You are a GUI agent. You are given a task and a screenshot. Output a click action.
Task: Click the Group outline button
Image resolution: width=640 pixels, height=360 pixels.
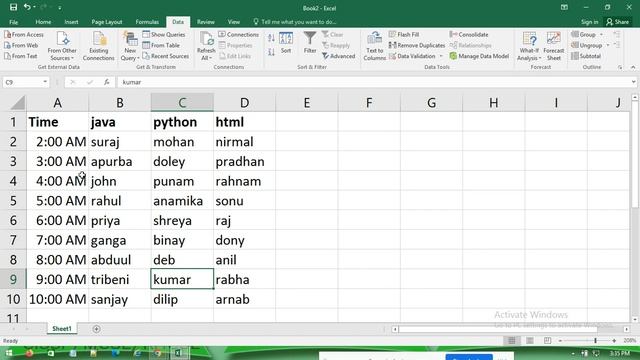[x=584, y=35]
